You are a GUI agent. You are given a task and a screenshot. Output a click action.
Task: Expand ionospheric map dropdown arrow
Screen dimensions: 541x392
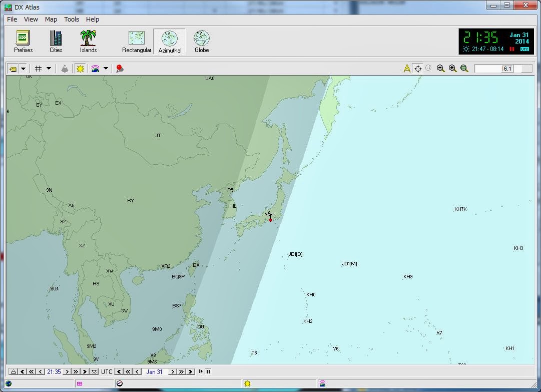(x=106, y=69)
